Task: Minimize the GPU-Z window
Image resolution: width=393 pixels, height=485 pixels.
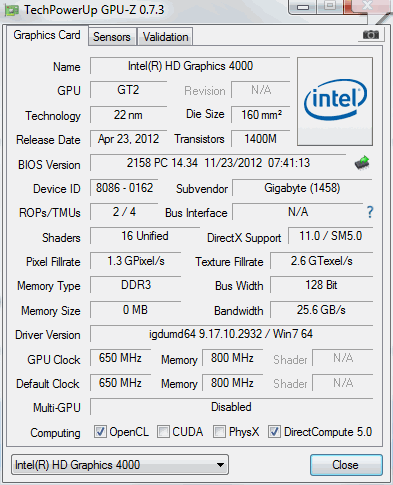Action: click(303, 7)
